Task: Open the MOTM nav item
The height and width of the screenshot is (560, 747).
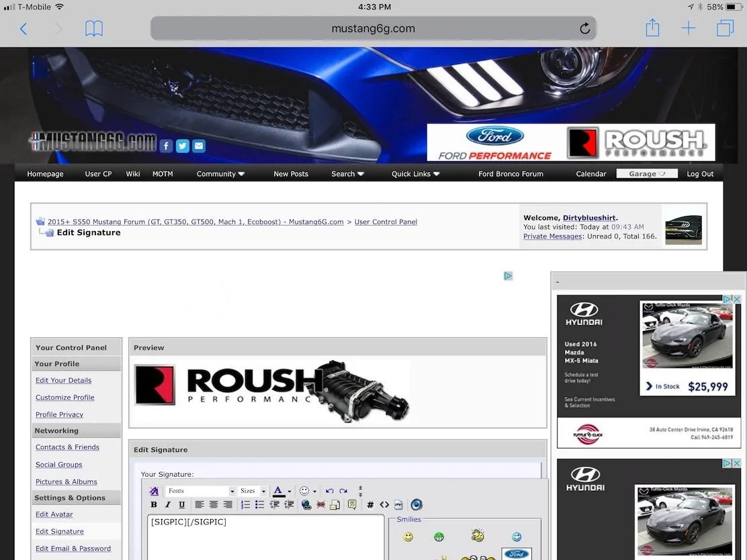Action: coord(163,174)
